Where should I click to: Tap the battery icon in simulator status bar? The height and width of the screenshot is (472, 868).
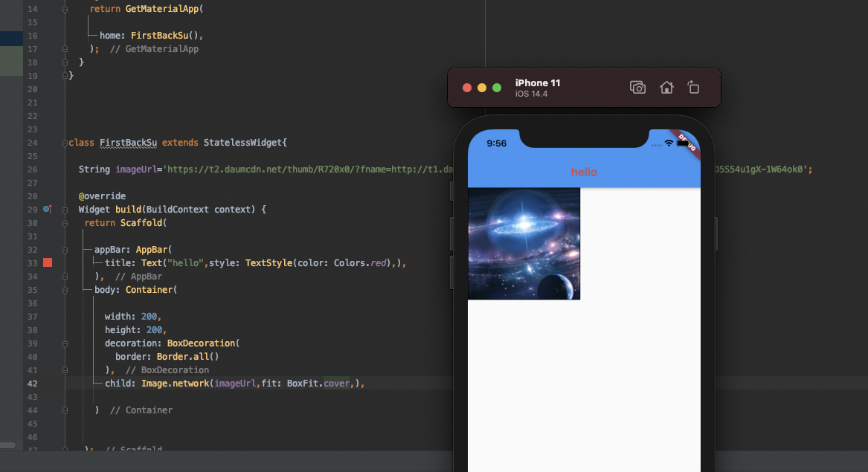pyautogui.click(x=683, y=144)
